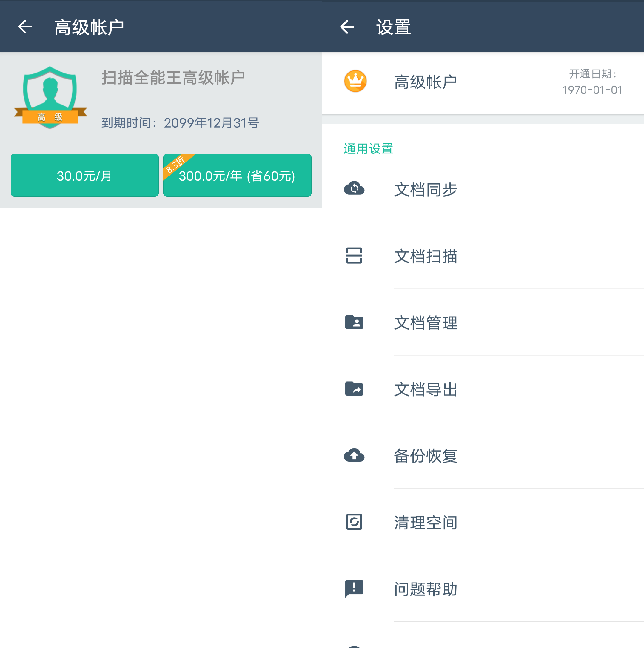Screen dimensions: 644x648
Task: Choose the 300.0元/年 yearly plan
Action: (237, 175)
